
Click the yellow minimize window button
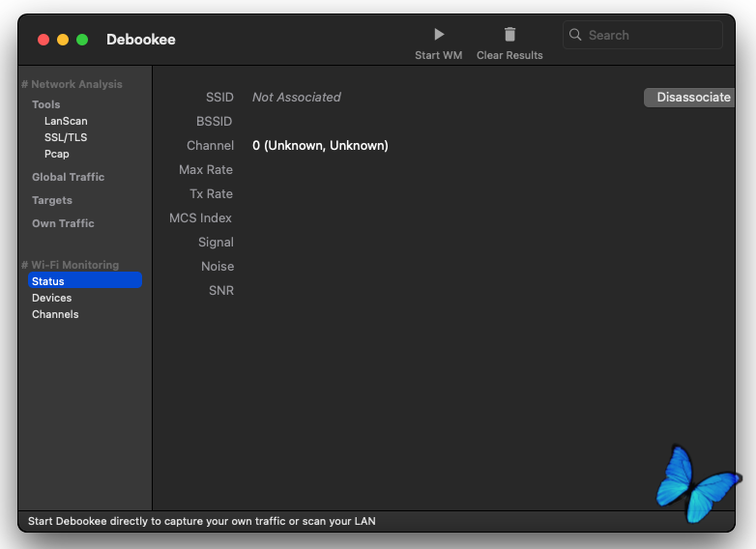[x=63, y=40]
